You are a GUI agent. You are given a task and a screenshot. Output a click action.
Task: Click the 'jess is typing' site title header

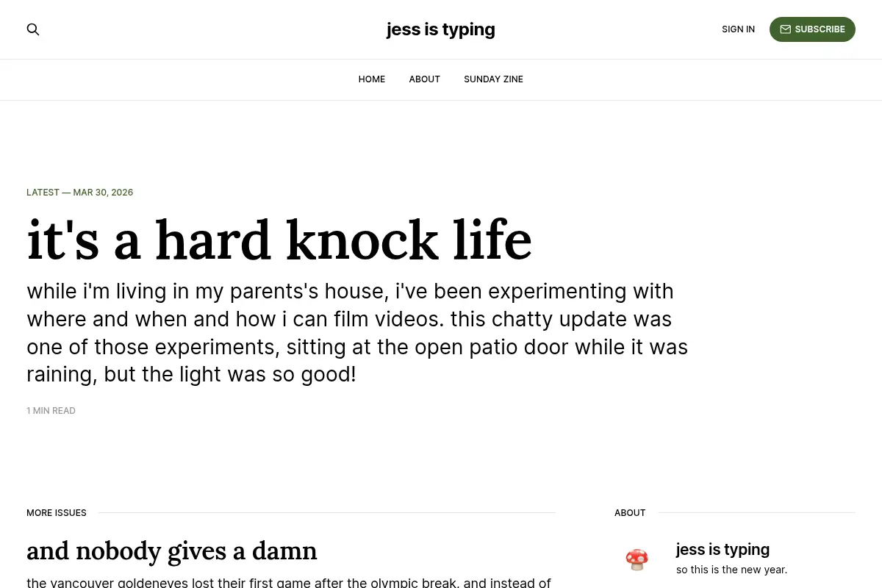441,29
